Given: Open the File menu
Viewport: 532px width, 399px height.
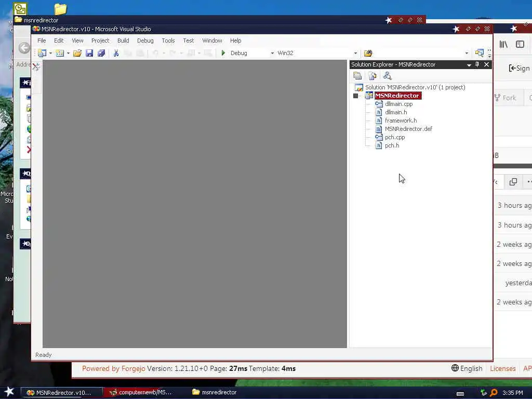Looking at the screenshot, I should tap(42, 41).
